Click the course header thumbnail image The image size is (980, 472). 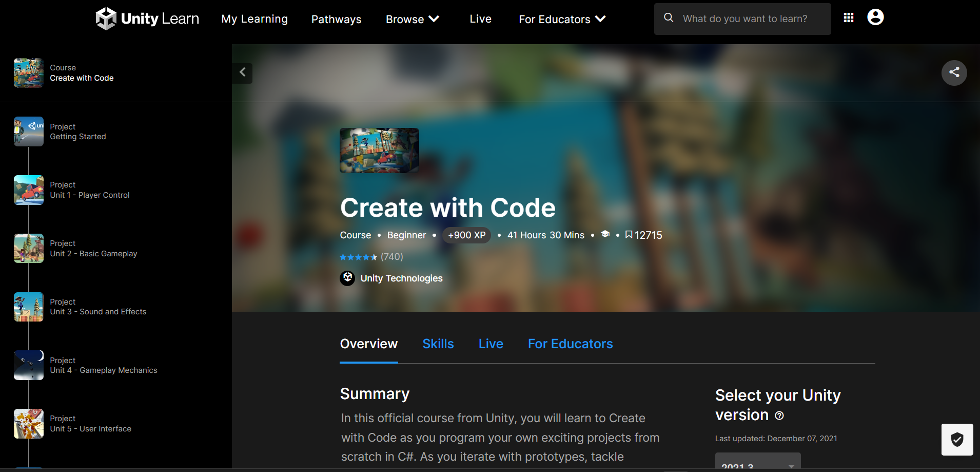point(379,150)
